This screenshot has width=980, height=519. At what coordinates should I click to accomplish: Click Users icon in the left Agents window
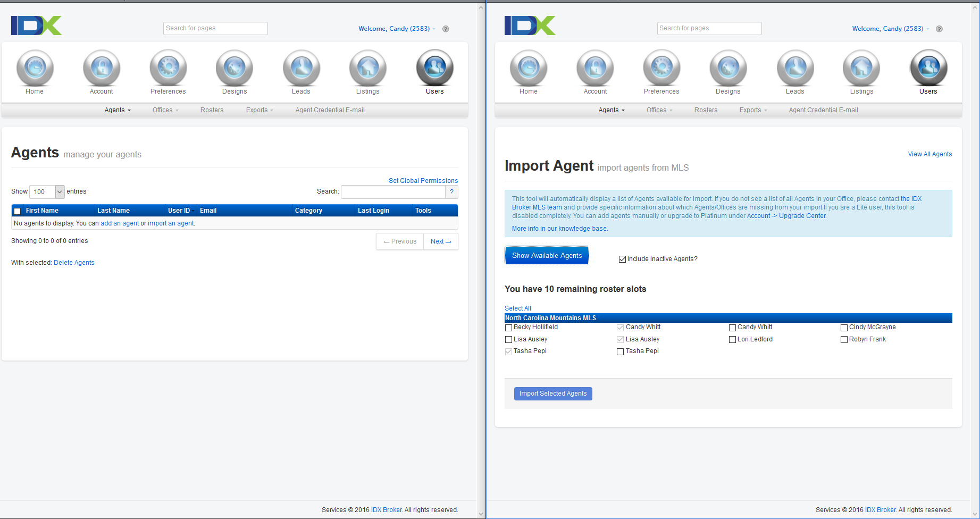[x=435, y=68]
